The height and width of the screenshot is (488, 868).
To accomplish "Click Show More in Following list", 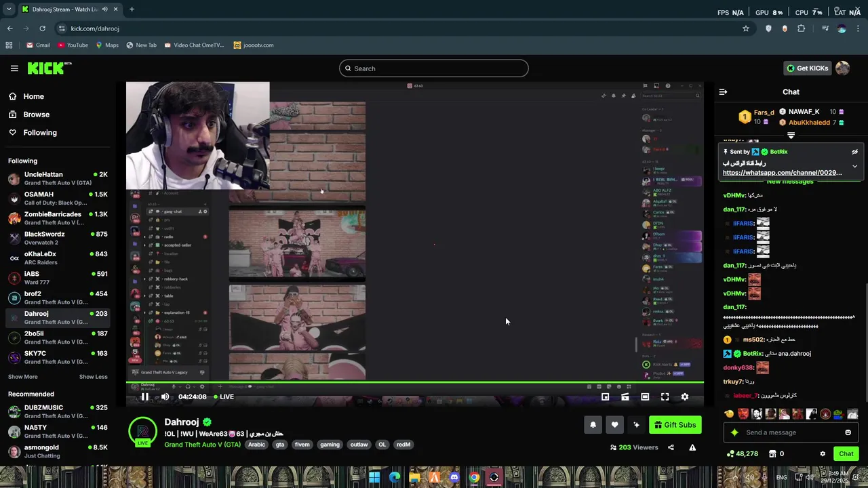I will coord(22,377).
